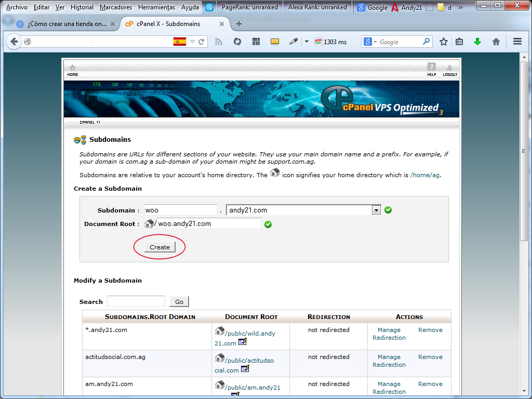
Task: Click the browser address bar
Action: pyautogui.click(x=102, y=42)
